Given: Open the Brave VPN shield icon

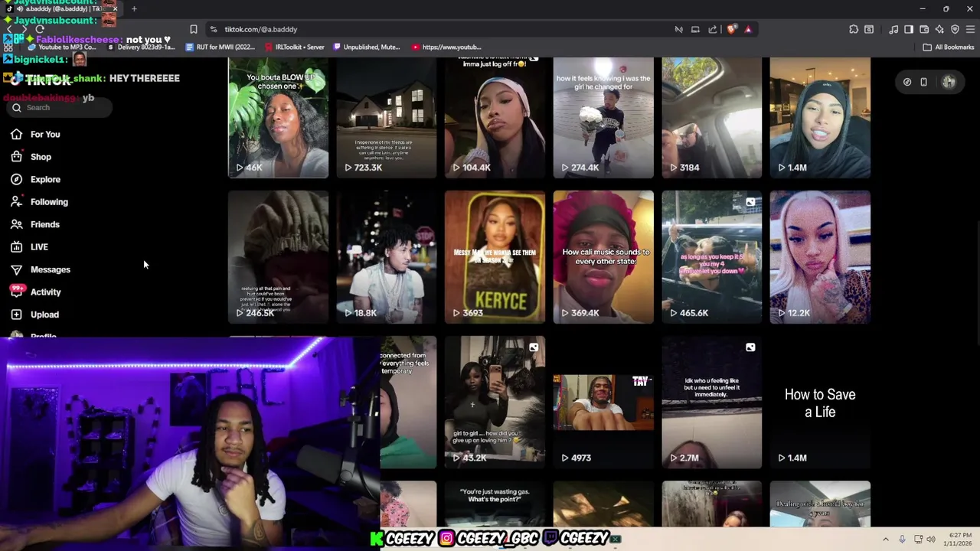Looking at the screenshot, I should coord(955,29).
